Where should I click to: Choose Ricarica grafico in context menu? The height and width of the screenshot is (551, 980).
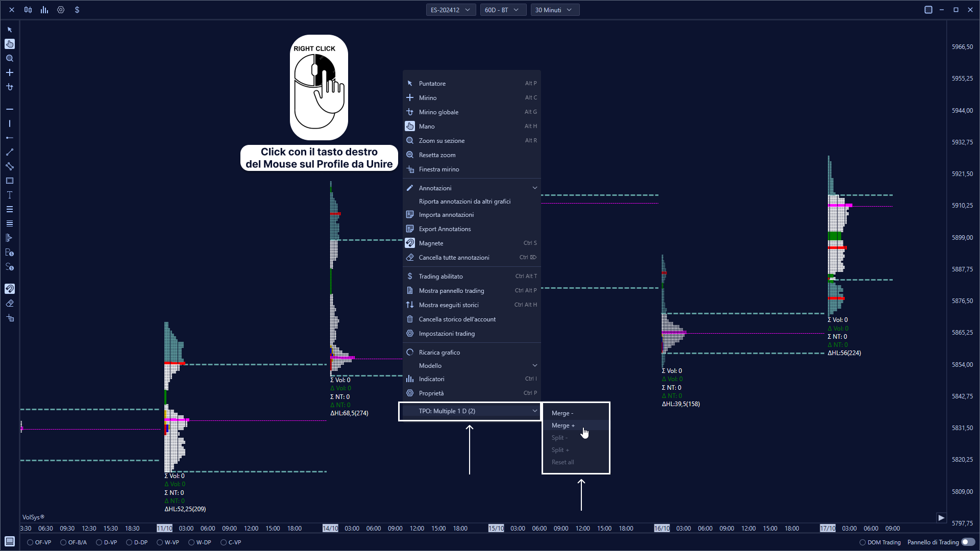(x=472, y=353)
